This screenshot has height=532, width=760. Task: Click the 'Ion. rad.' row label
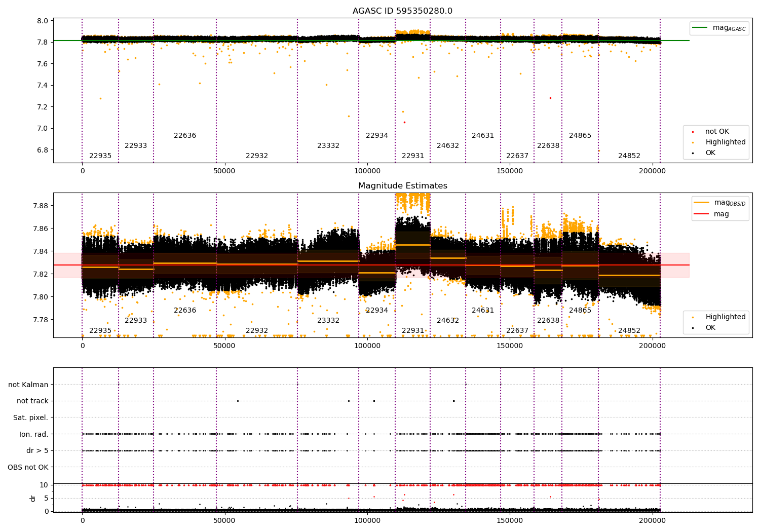click(x=34, y=434)
